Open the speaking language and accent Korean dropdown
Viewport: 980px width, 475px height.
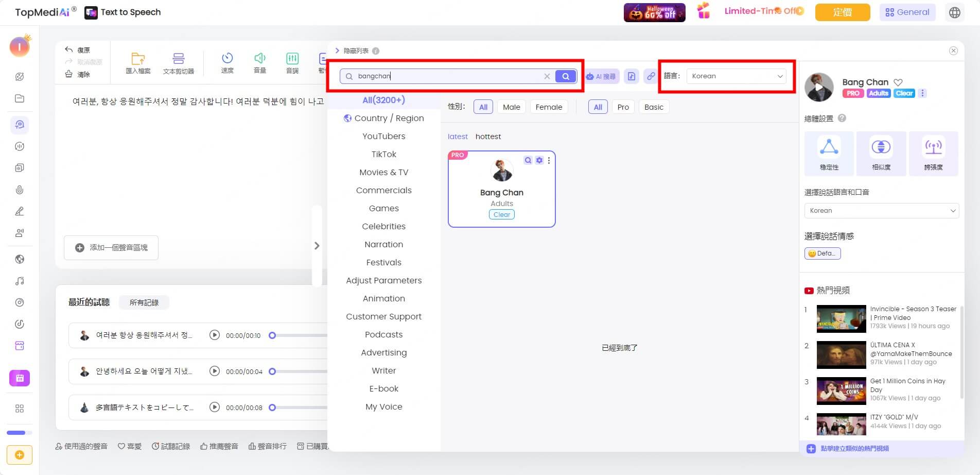point(882,211)
